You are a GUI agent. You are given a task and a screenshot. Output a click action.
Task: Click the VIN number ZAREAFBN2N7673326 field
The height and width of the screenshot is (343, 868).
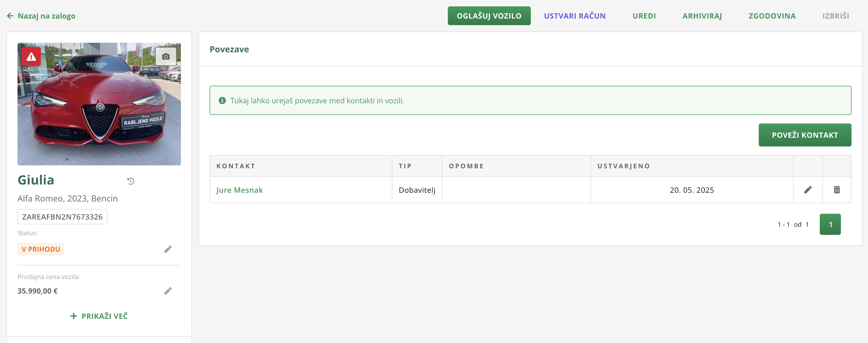[62, 217]
